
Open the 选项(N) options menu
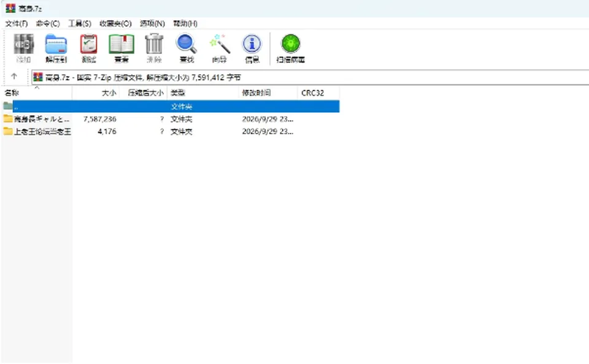pos(152,24)
